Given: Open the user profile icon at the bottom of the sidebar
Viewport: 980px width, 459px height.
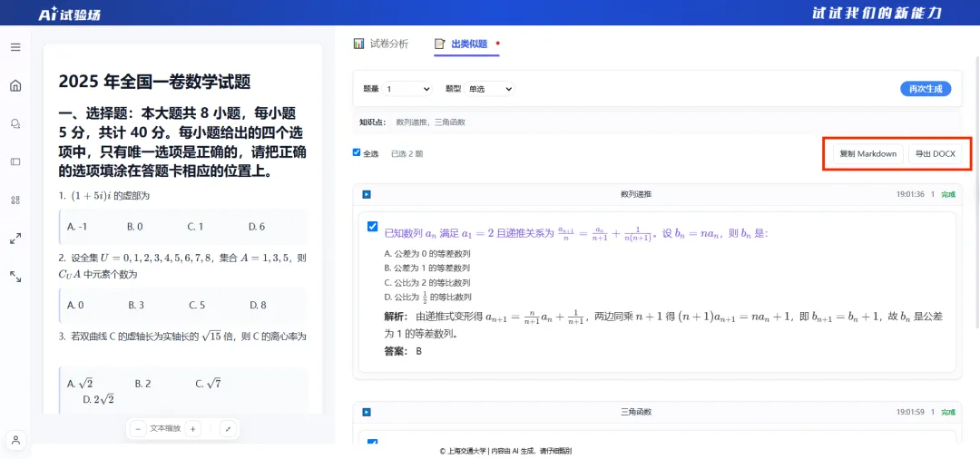Looking at the screenshot, I should 15,440.
